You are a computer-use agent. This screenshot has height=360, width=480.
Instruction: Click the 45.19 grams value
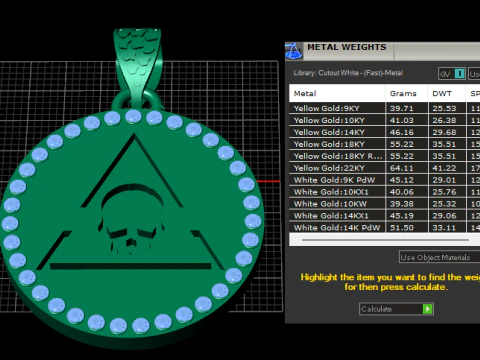402,216
